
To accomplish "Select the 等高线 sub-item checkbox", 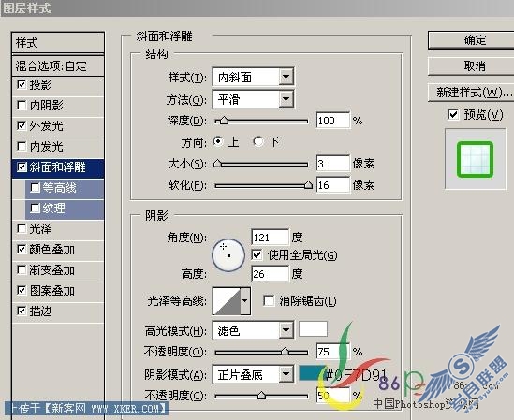I will [x=35, y=188].
